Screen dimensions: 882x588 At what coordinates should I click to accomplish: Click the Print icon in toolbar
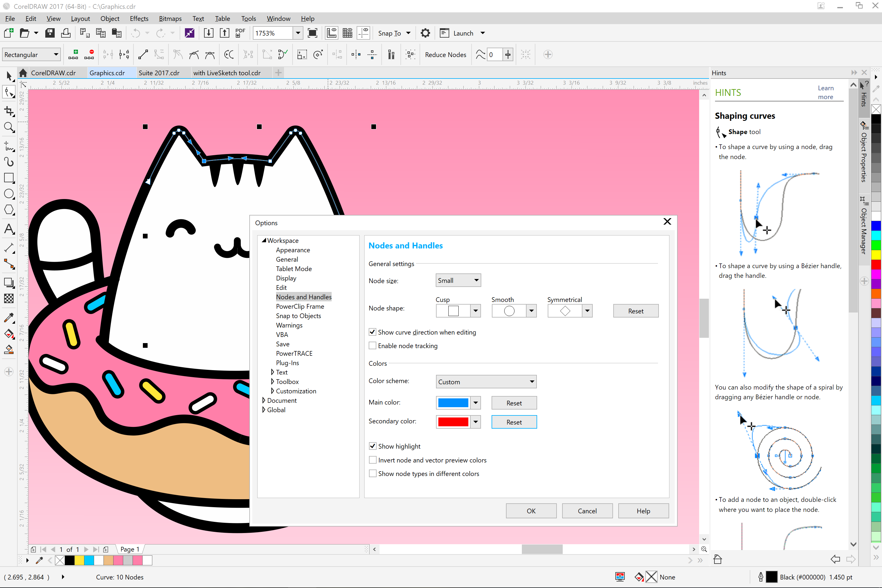(x=66, y=33)
